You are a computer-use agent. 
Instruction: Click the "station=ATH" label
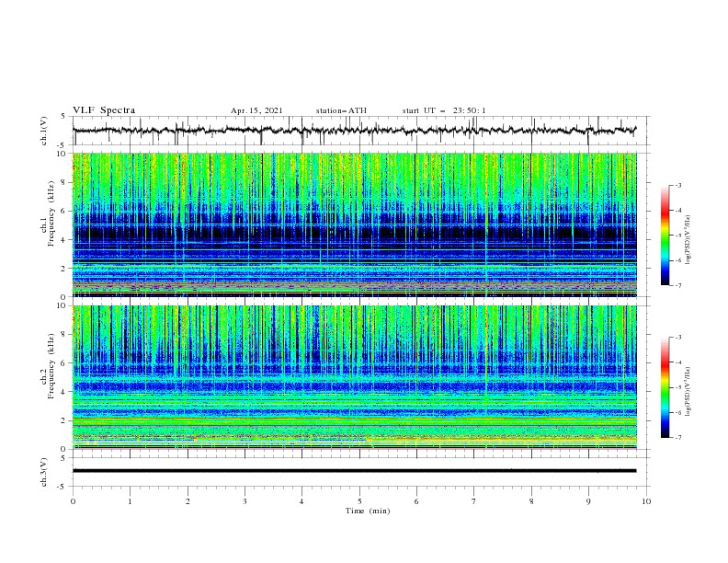[341, 110]
